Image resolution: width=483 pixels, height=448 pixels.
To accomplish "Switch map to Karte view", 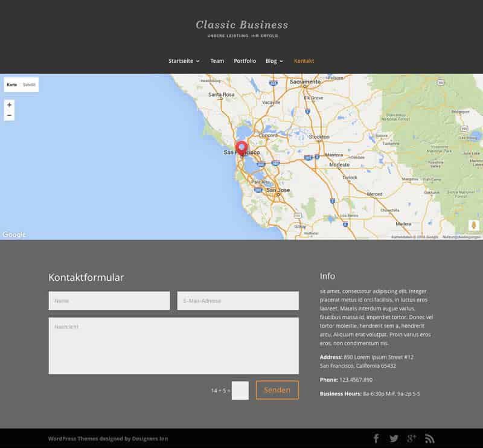I will click(x=12, y=85).
